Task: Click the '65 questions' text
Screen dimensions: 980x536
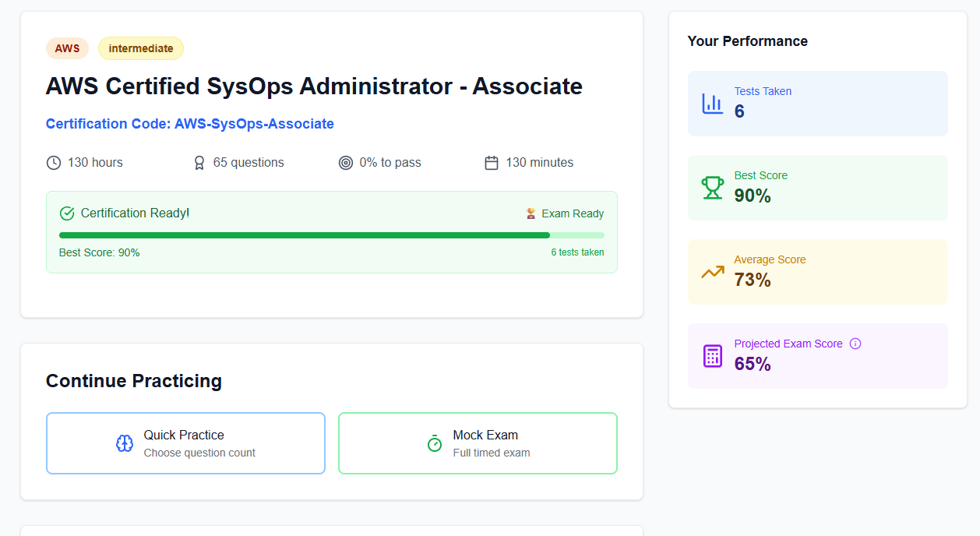Action: [x=249, y=163]
